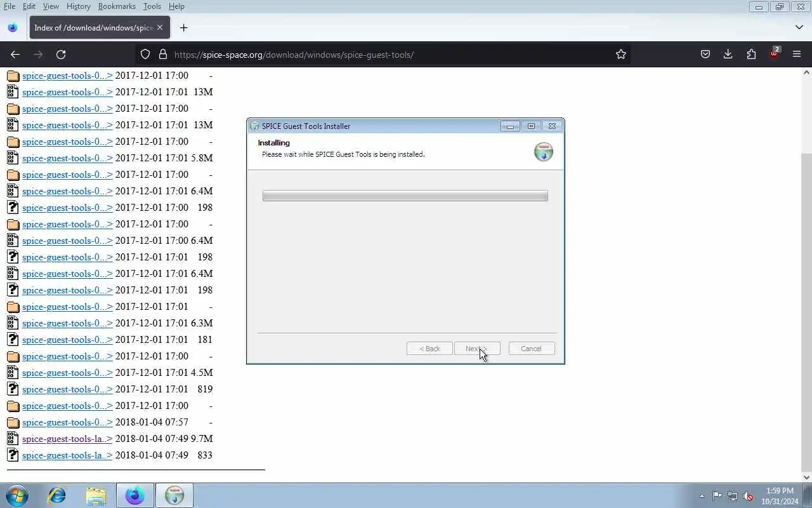Click the unknown-file icon beside size 181
This screenshot has width=812, height=508.
(x=13, y=340)
